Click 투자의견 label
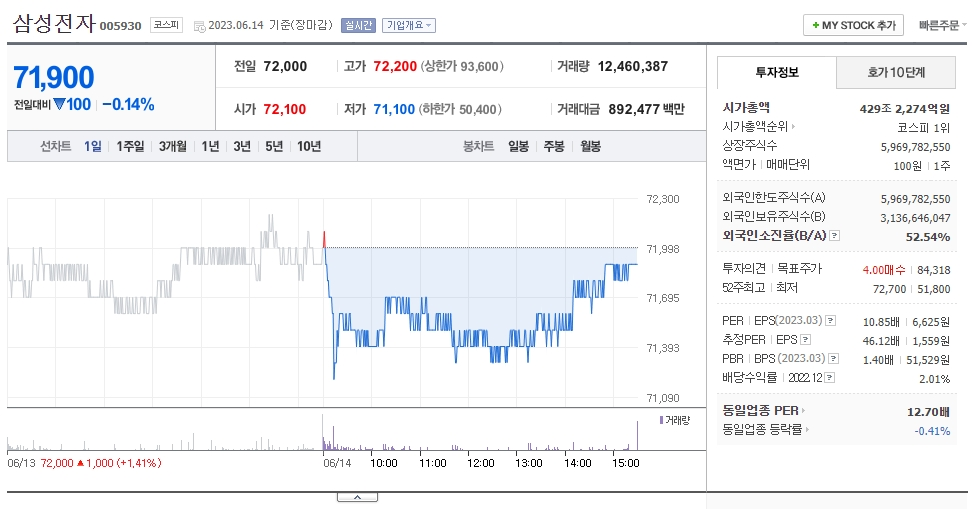 coord(744,268)
